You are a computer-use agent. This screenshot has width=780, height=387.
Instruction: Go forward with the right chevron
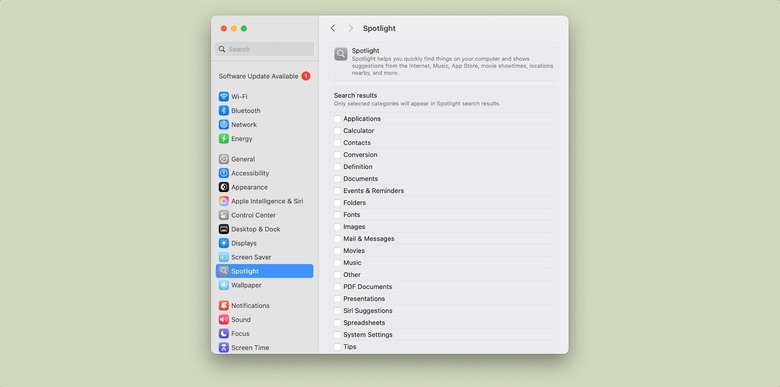tap(351, 28)
